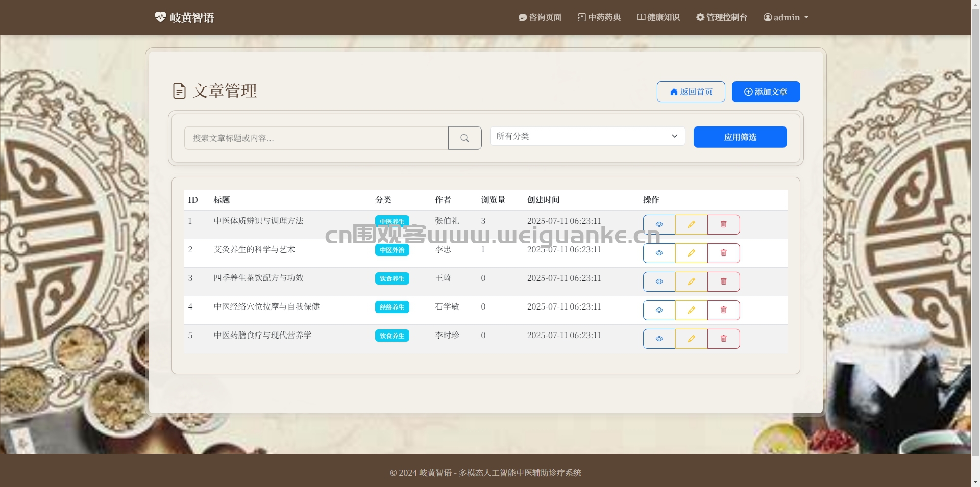Screen dimensions: 980x487
Task: Open the 管理控制台 navigation item
Action: (722, 17)
